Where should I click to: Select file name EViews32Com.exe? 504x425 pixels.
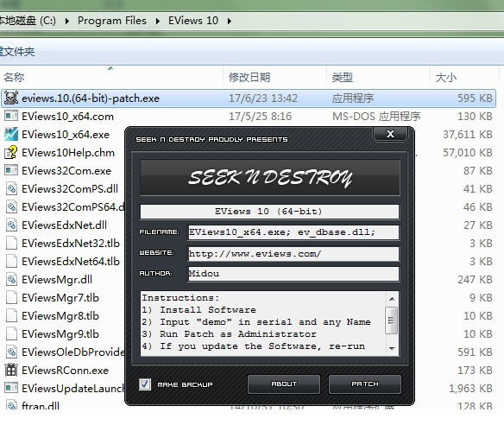point(66,170)
